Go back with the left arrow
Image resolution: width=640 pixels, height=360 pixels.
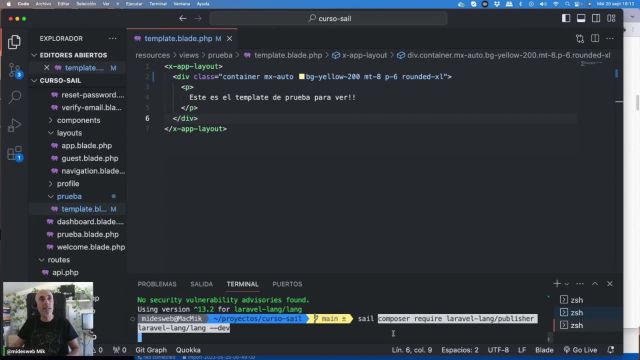[183, 18]
